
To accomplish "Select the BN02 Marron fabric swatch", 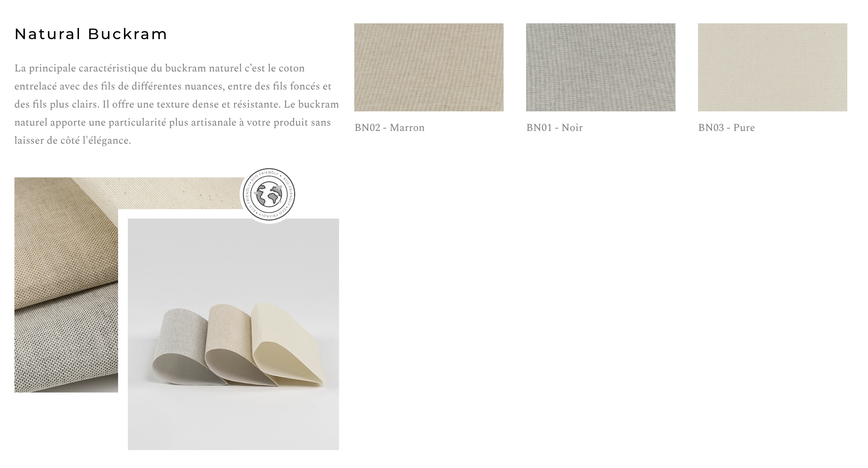I will (429, 67).
